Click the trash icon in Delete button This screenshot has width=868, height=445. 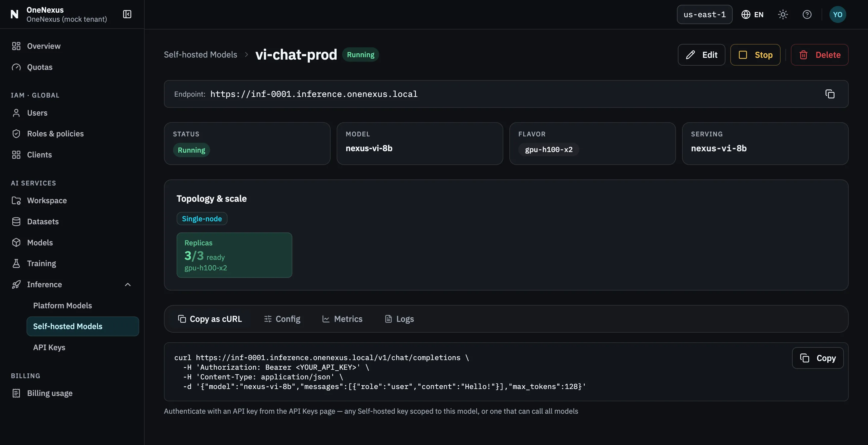804,55
